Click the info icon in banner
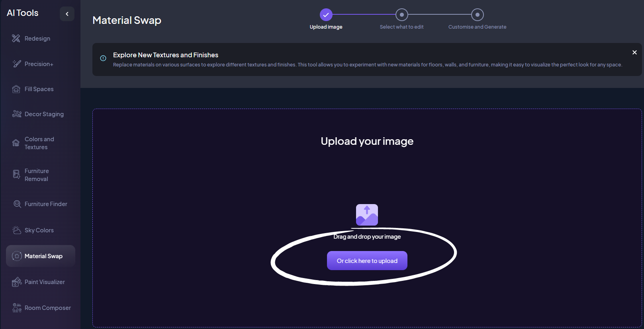The height and width of the screenshot is (329, 644). tap(103, 58)
